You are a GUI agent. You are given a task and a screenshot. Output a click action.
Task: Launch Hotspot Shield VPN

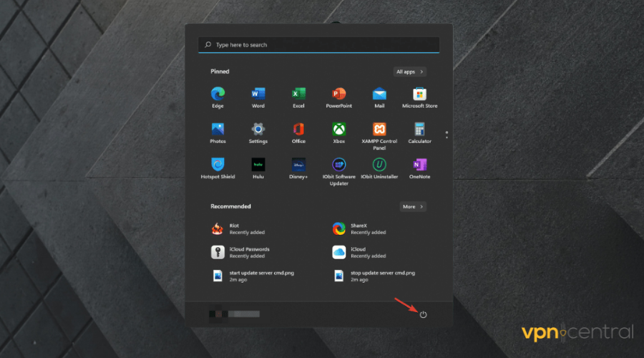click(x=218, y=165)
